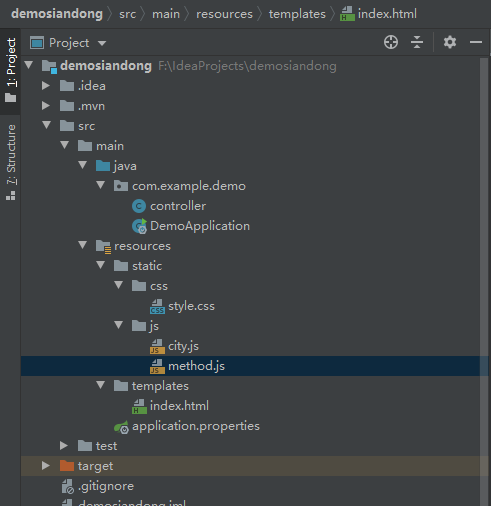Expand the .idea folder arrow

[46, 86]
